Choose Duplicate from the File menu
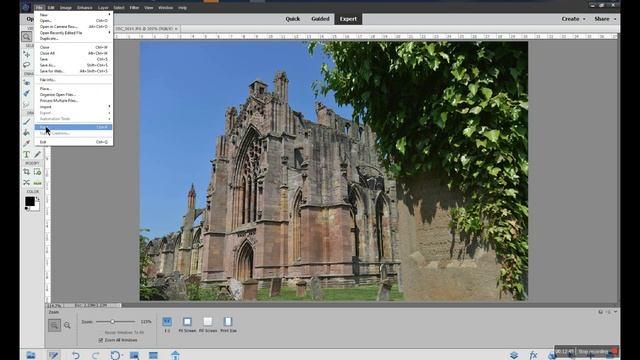 click(x=73, y=38)
